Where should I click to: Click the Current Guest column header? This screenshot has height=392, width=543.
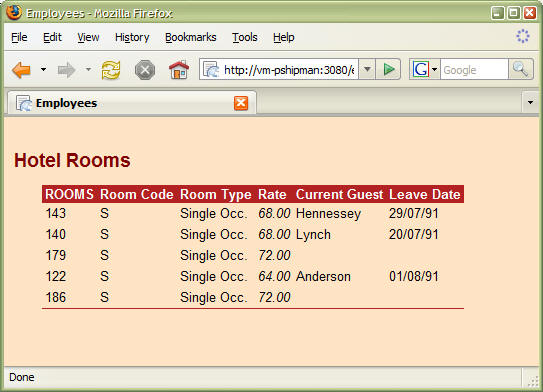coord(339,194)
